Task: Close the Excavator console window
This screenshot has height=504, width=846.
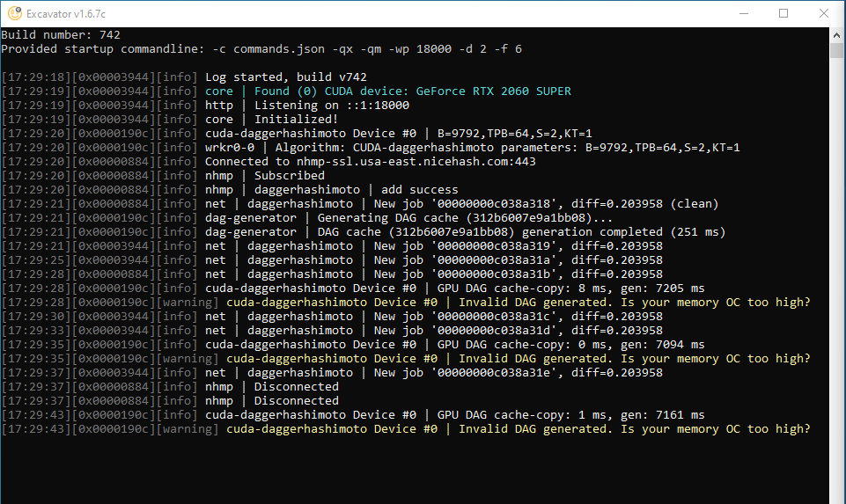Action: pos(824,13)
